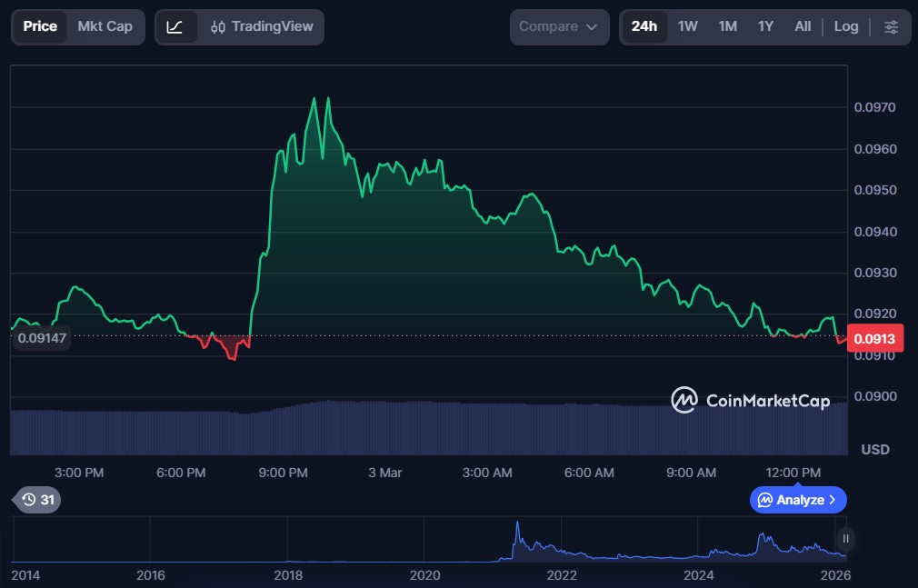Select the 1W time range

coord(688,26)
